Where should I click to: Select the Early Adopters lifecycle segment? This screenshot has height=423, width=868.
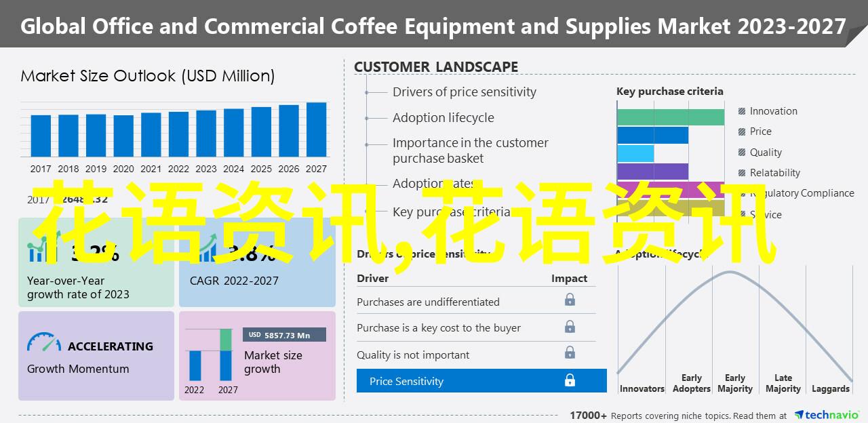[691, 383]
